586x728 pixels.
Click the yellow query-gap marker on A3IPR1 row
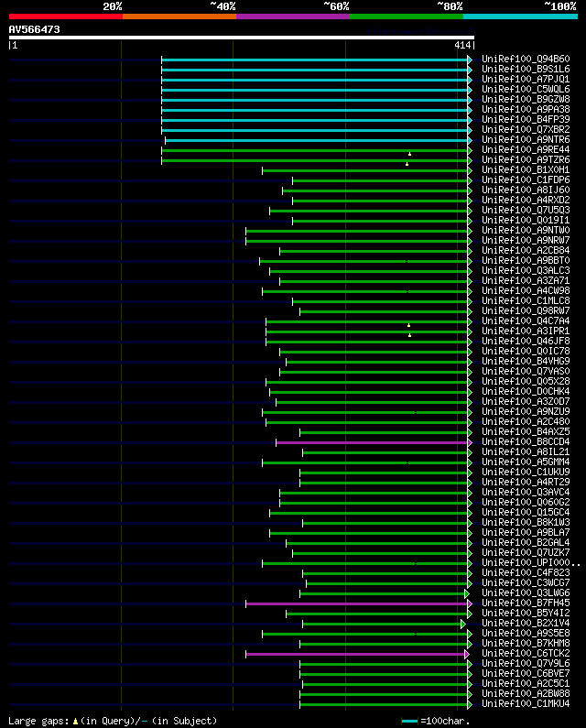tap(409, 335)
